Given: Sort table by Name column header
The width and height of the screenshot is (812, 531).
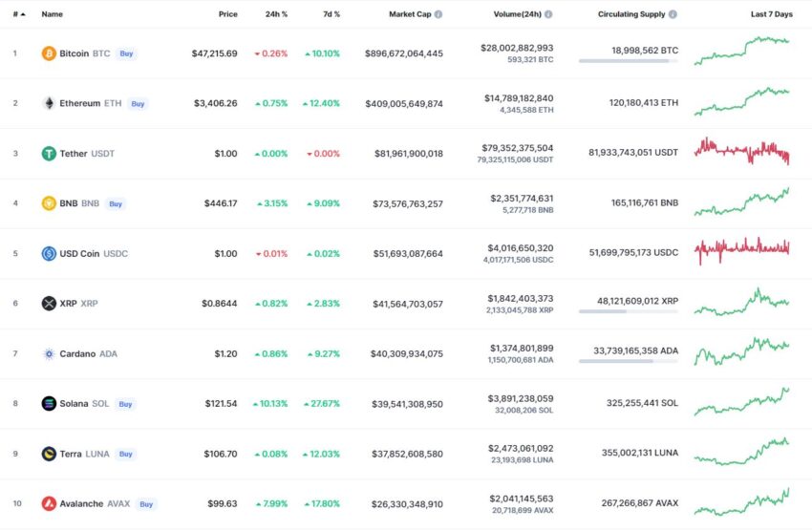Looking at the screenshot, I should click(52, 14).
